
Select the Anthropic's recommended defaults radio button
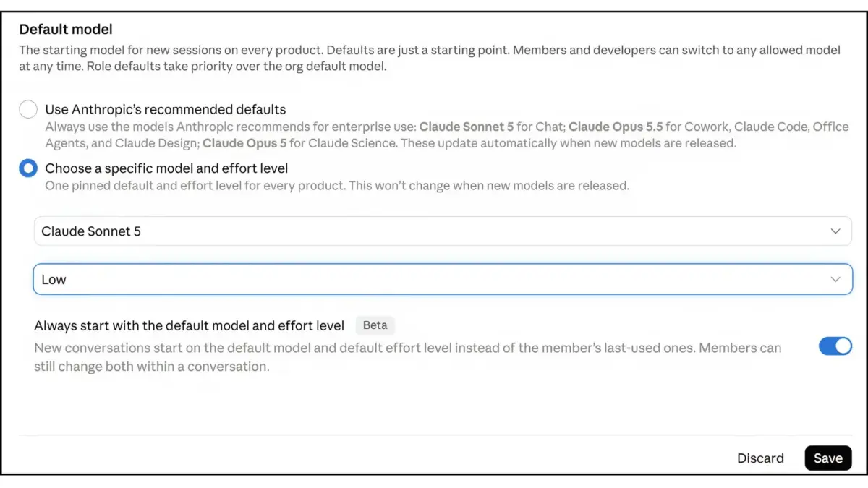[28, 110]
